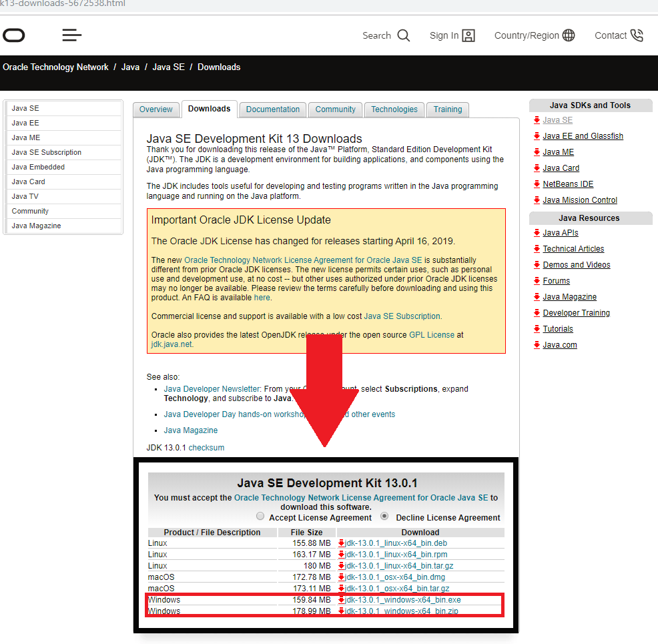Image resolution: width=658 pixels, height=644 pixels.
Task: Open the Community tab
Action: click(x=335, y=109)
